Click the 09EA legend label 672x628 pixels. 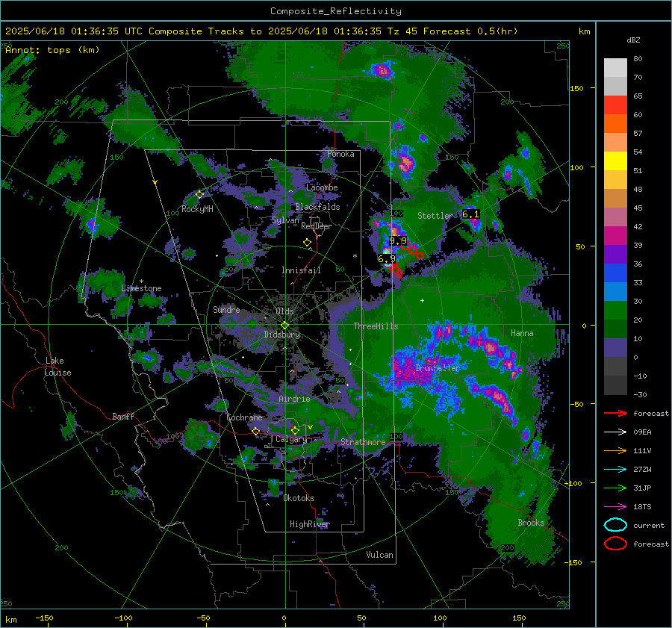click(x=642, y=432)
